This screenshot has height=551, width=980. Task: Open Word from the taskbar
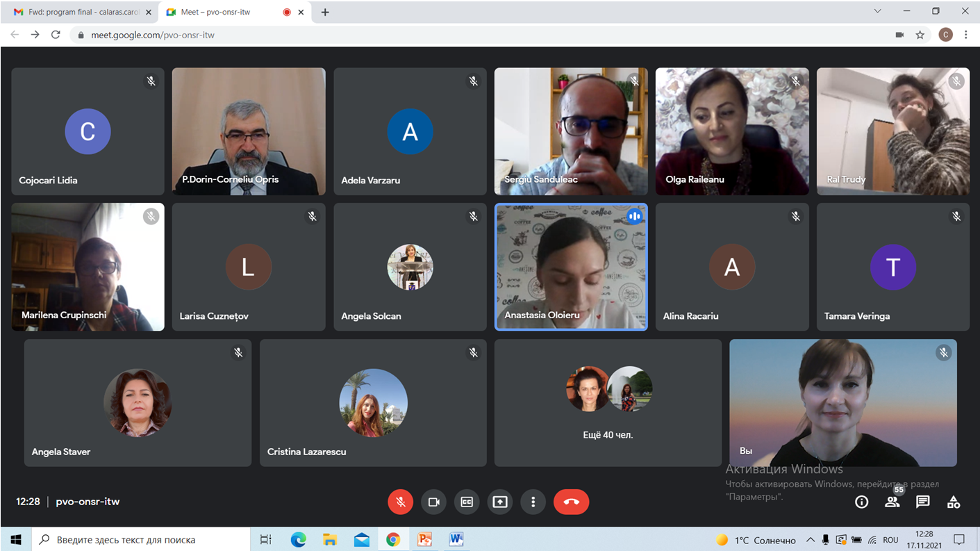[456, 539]
